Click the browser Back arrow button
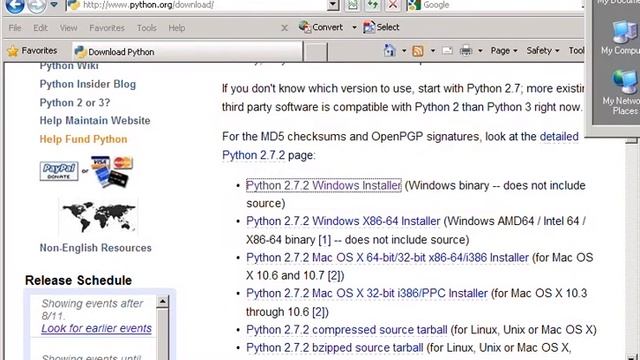This screenshot has height=360, width=640. tap(15, 5)
